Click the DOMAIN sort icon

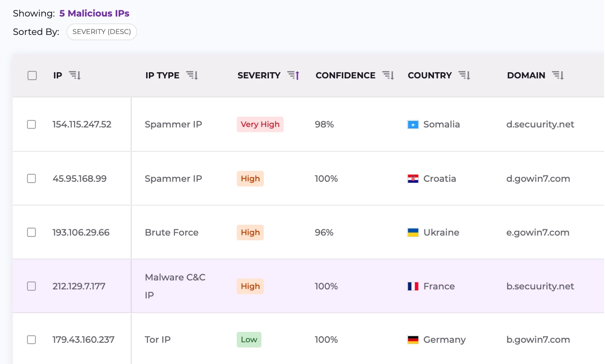[x=558, y=76]
